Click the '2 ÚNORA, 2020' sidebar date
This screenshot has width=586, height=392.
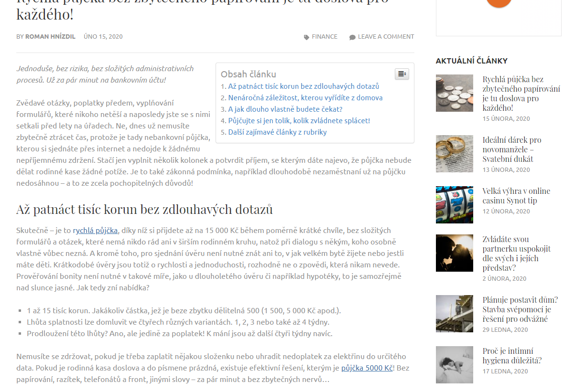[x=504, y=279]
